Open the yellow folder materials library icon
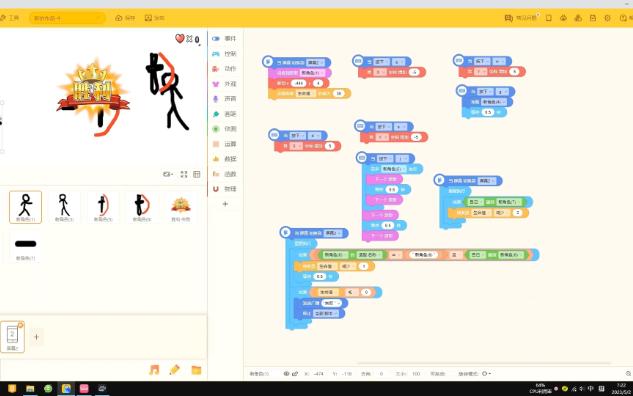The image size is (633, 396). tap(196, 370)
